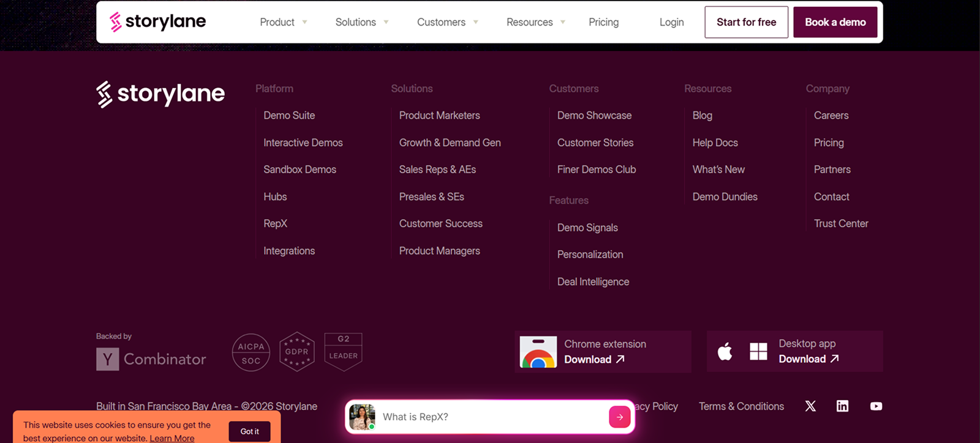This screenshot has width=980, height=443.
Task: Click the Book a demo button
Action: [x=835, y=22]
